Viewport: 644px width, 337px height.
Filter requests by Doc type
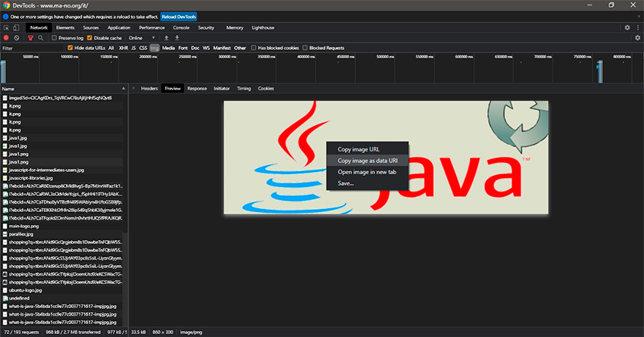[x=195, y=48]
